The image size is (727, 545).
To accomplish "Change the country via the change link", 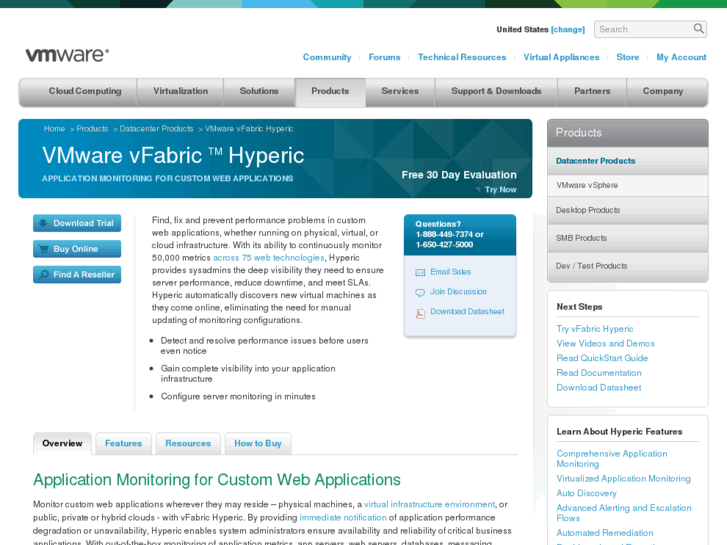I will 568,29.
